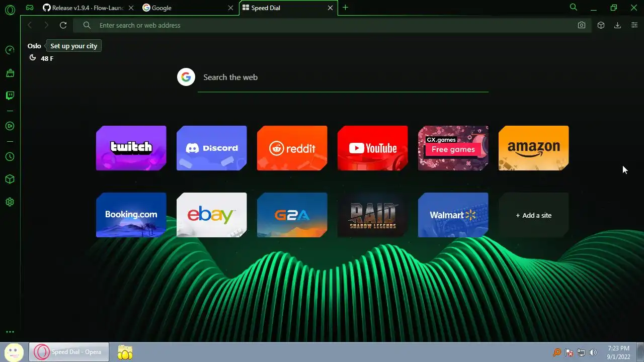Click Add a site tile
This screenshot has width=644, height=362.
click(x=533, y=215)
